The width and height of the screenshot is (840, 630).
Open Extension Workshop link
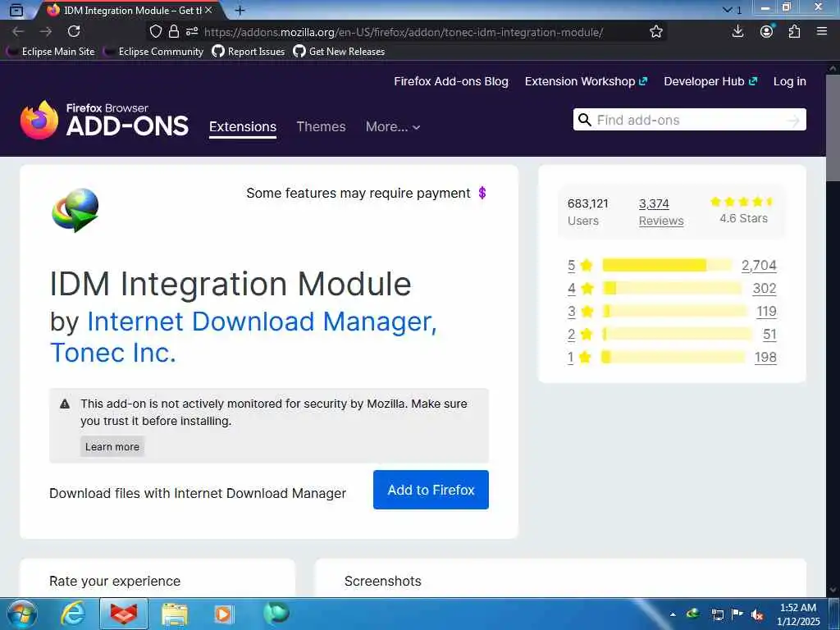tap(586, 81)
